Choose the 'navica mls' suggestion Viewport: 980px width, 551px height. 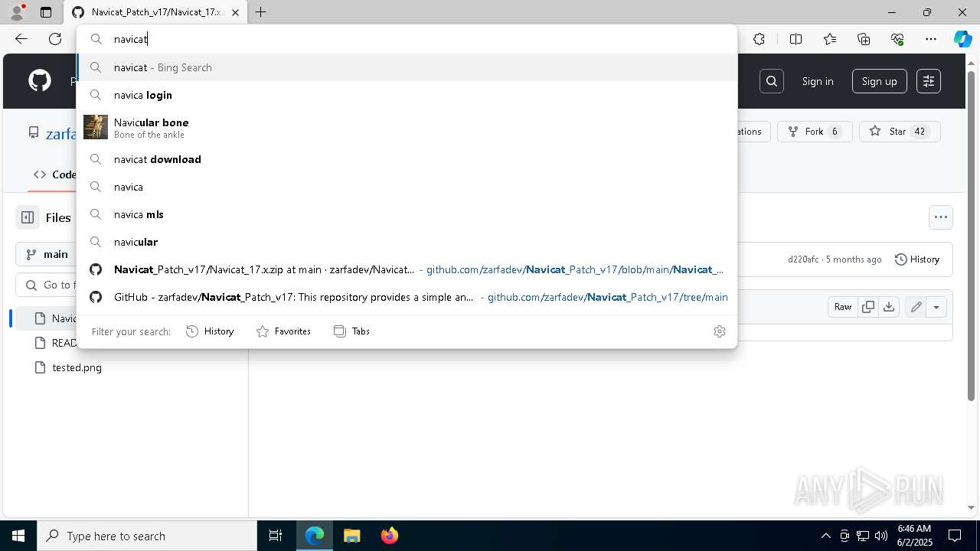pyautogui.click(x=407, y=214)
